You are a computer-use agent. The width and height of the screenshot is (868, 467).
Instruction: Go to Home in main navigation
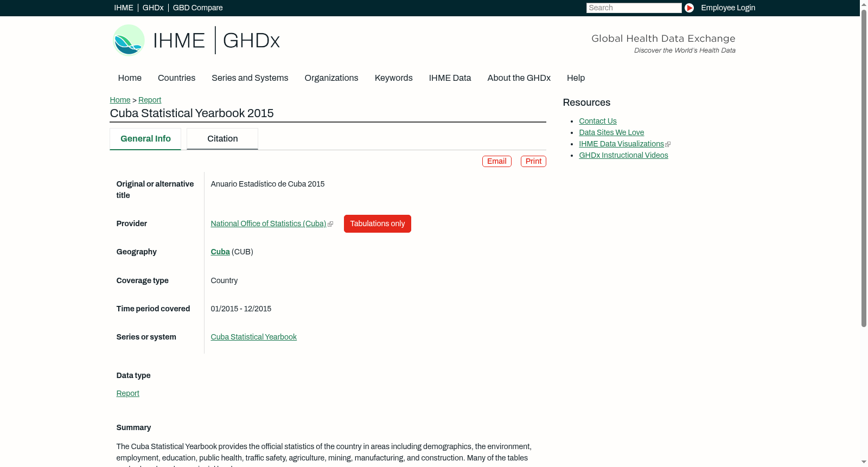point(130,78)
